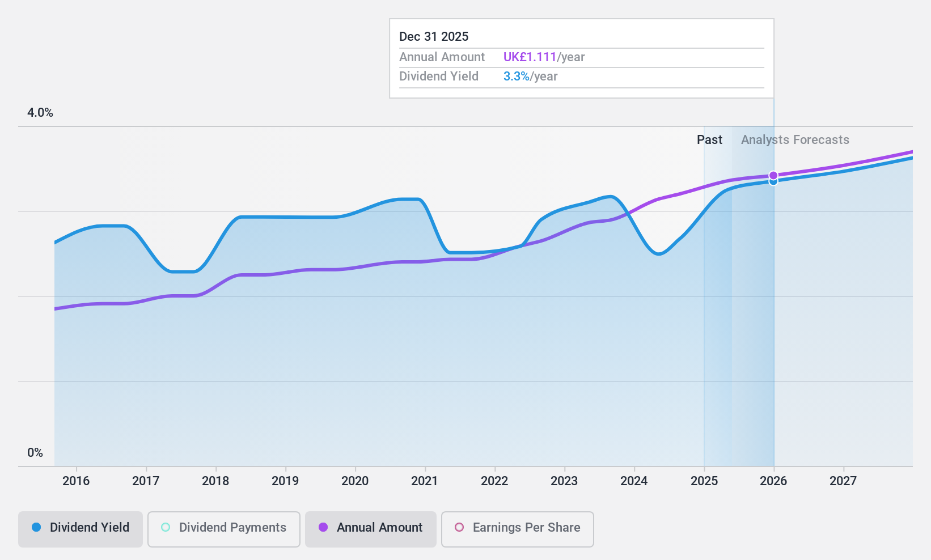931x560 pixels.
Task: Select the 2016 label on the x-axis
Action: 76,481
